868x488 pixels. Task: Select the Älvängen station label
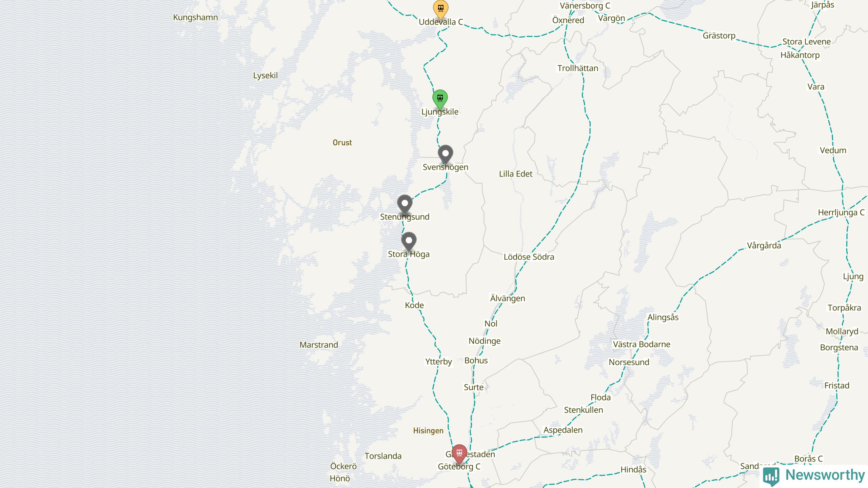coord(507,298)
